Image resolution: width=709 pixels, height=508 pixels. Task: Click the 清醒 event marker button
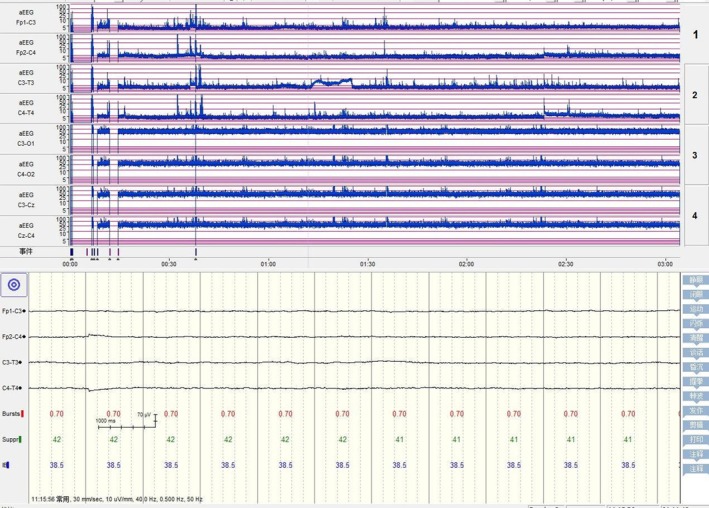click(696, 338)
